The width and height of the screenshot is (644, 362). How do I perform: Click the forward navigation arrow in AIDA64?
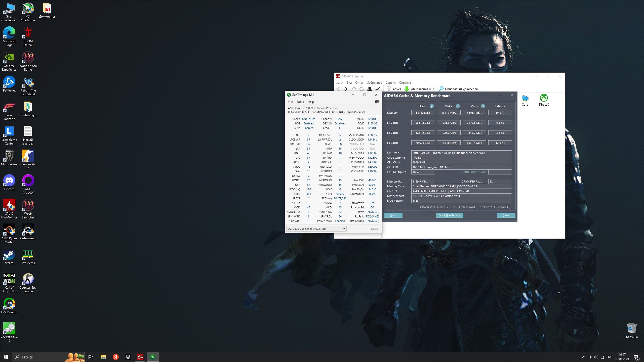coord(346,89)
